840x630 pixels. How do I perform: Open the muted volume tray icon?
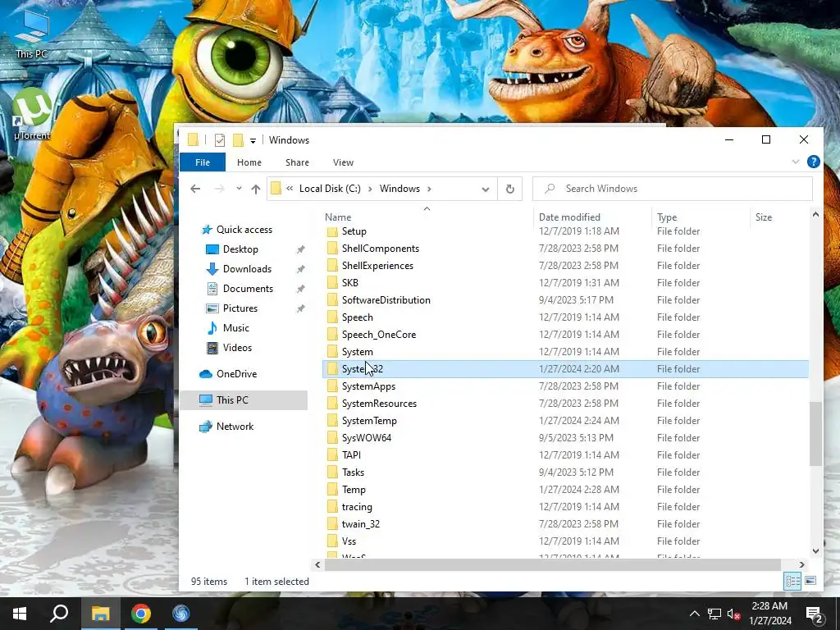tap(734, 614)
